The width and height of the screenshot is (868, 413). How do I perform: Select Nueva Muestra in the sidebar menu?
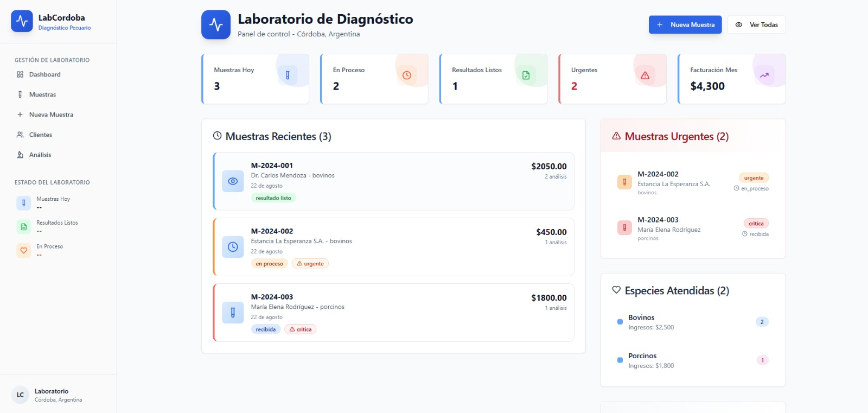58,115
